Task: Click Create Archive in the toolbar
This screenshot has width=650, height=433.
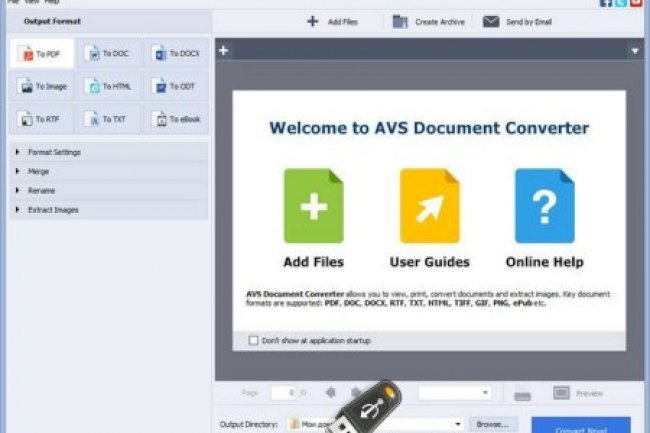Action: 428,21
